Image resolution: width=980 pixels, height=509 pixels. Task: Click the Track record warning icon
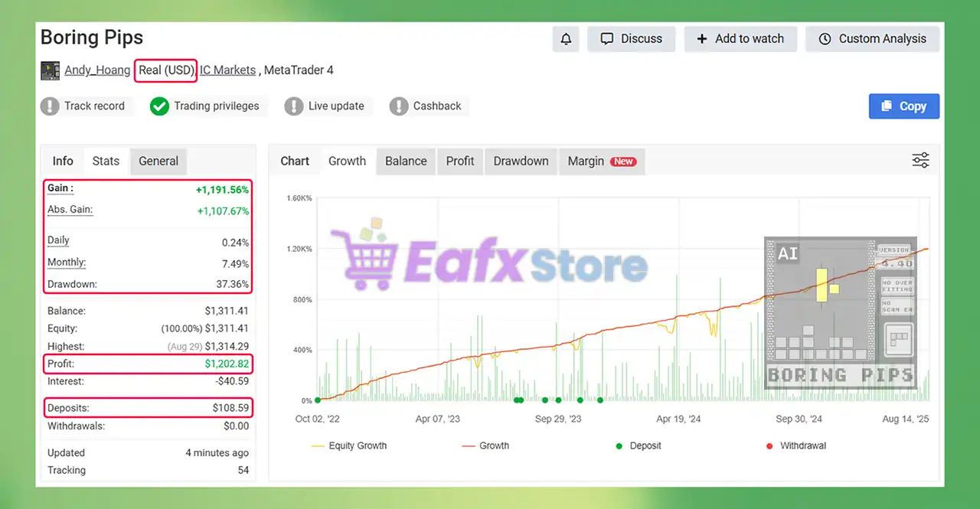tap(50, 106)
